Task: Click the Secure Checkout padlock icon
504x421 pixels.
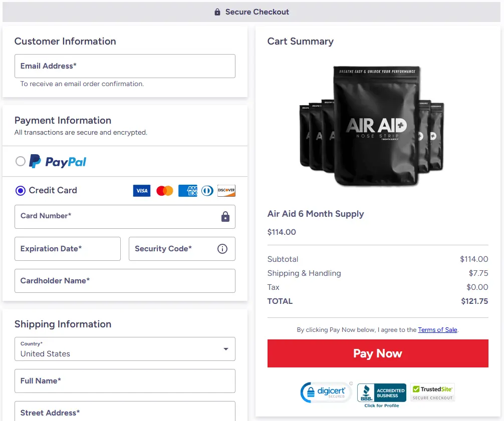Action: (x=217, y=12)
